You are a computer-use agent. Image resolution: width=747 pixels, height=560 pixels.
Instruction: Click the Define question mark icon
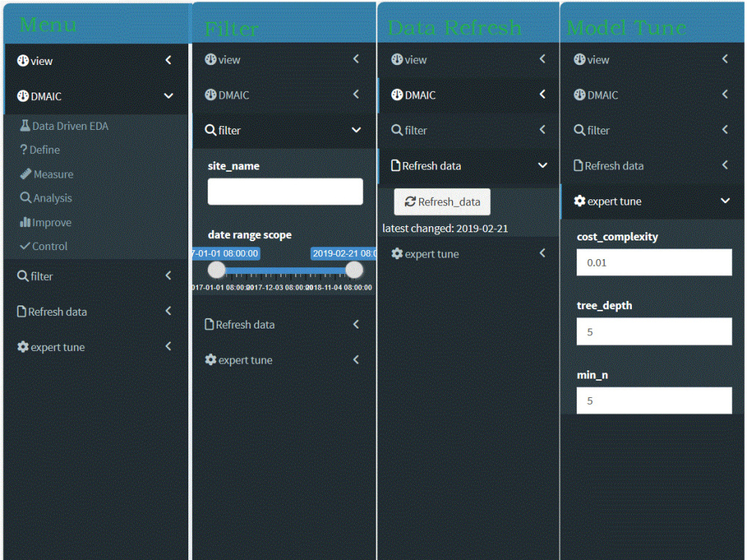click(24, 149)
